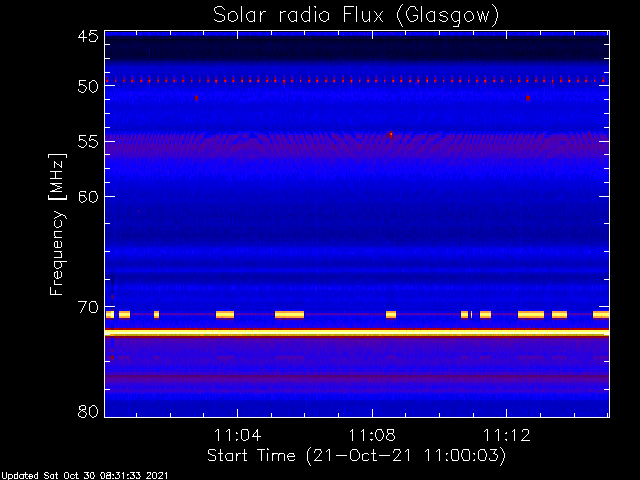Click the "Start Time (21-Oct-21 11:00:03)" label
The image size is (640, 480).
(356, 456)
